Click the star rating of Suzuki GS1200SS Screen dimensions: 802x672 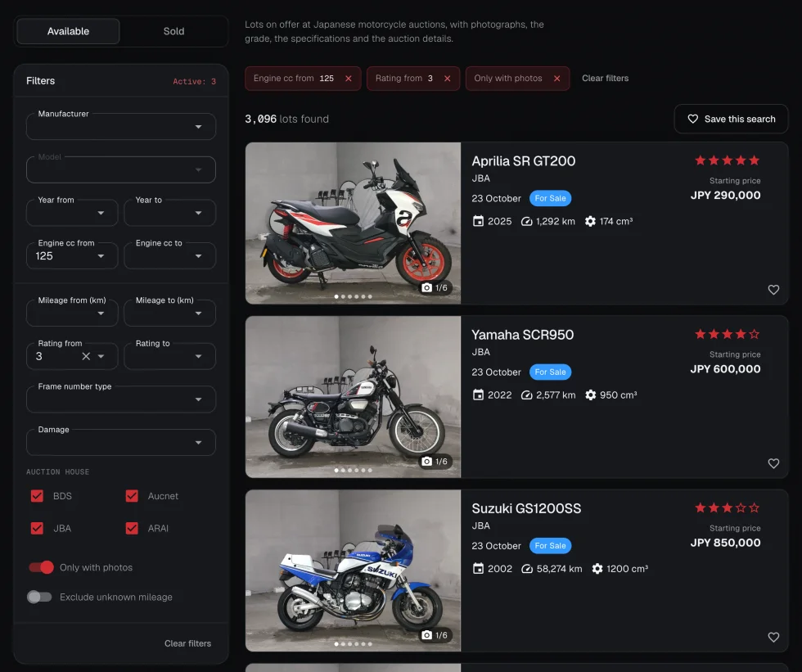point(727,507)
